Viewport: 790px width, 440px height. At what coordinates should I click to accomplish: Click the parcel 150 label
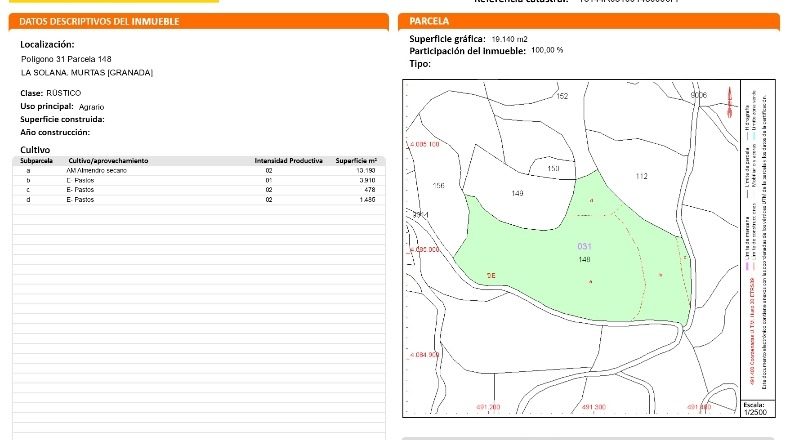click(553, 168)
